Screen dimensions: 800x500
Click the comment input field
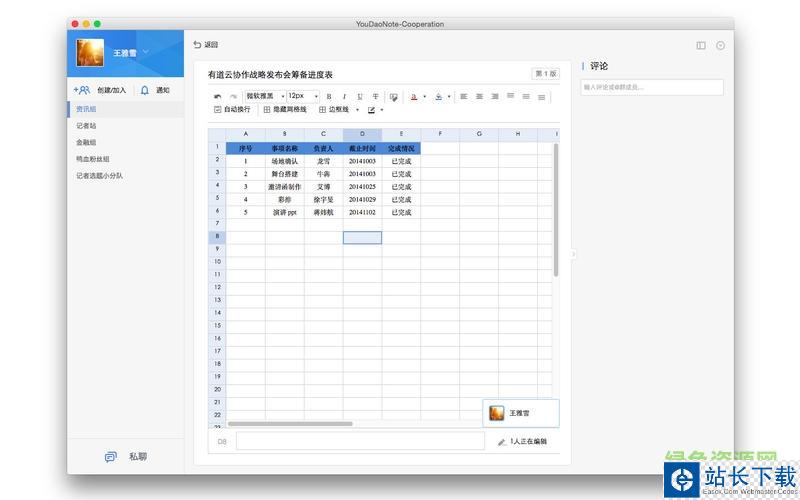coord(652,87)
